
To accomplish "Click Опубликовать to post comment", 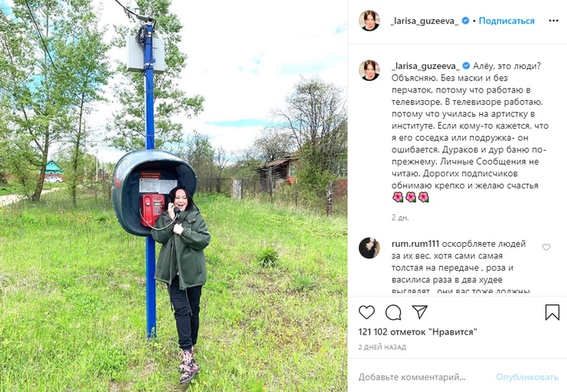I will tap(527, 377).
